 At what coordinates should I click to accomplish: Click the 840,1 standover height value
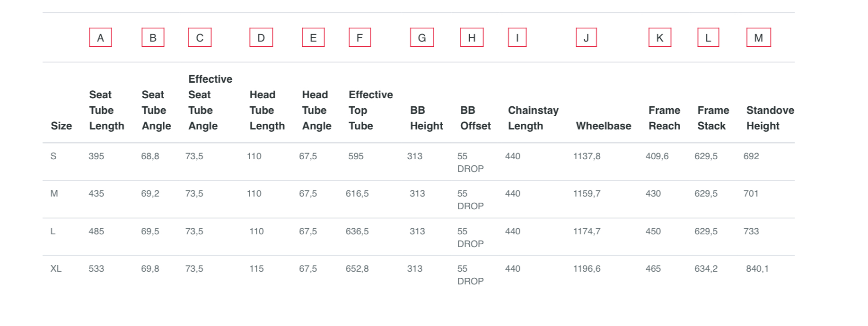pos(757,269)
